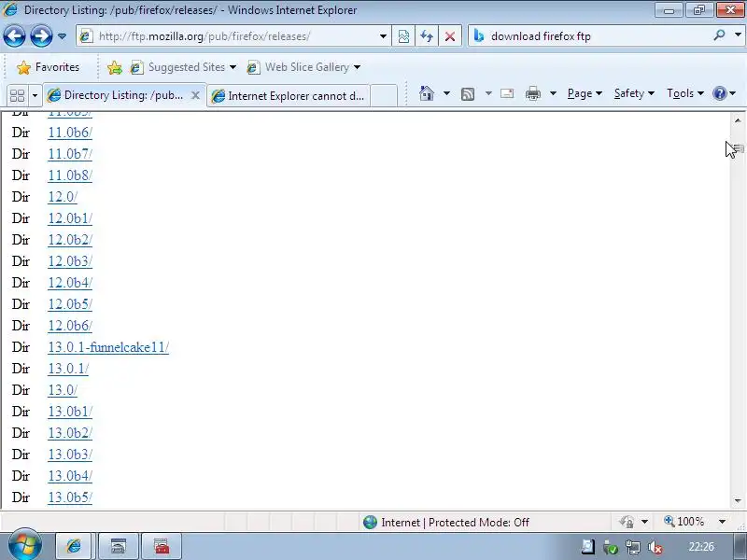
Task: Open the 12.0b3/ directory link
Action: [70, 261]
